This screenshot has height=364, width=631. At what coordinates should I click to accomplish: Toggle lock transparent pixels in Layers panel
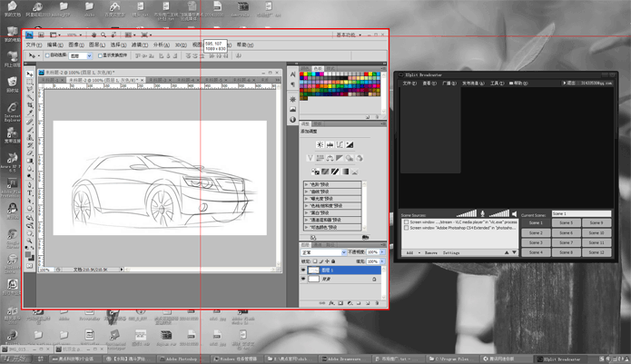coord(315,261)
